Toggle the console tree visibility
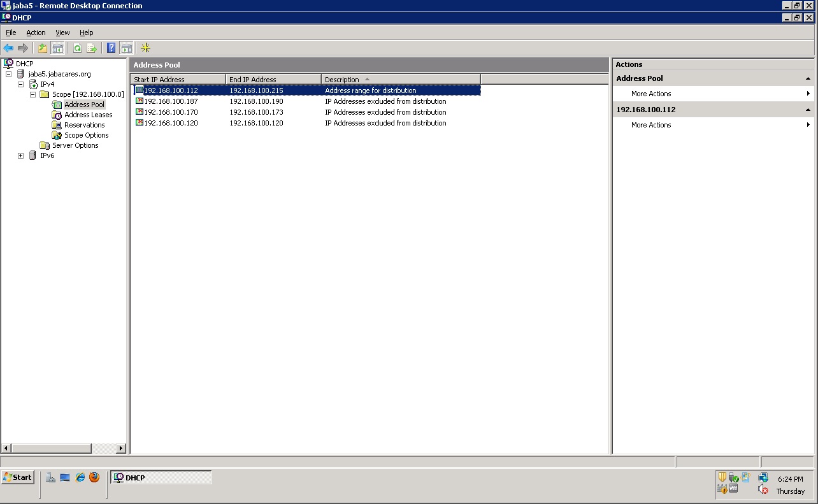The width and height of the screenshot is (818, 504). [x=58, y=48]
